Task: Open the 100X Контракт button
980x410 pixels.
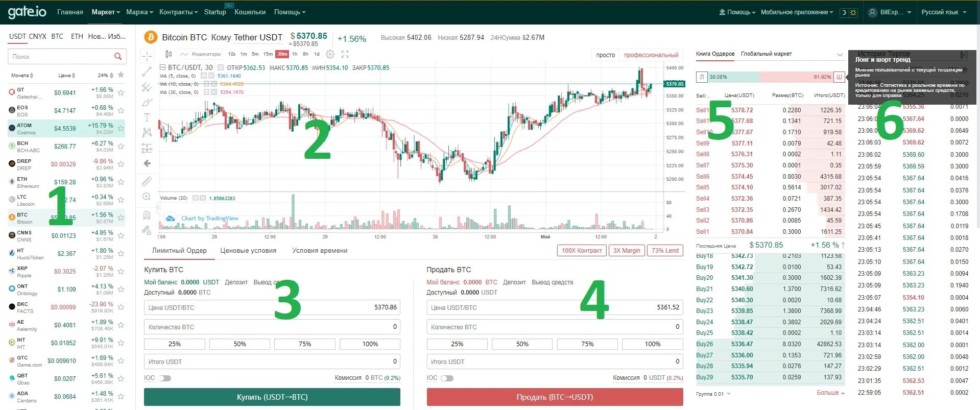Action: pos(582,251)
